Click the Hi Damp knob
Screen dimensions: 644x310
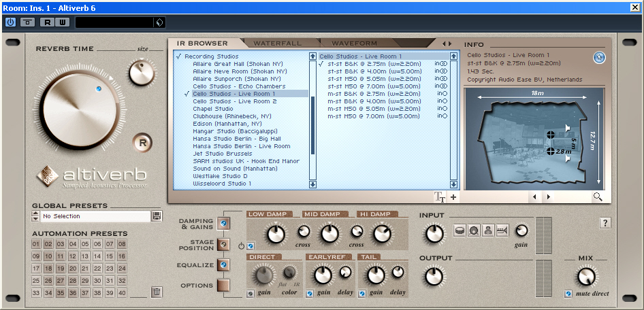pos(382,234)
